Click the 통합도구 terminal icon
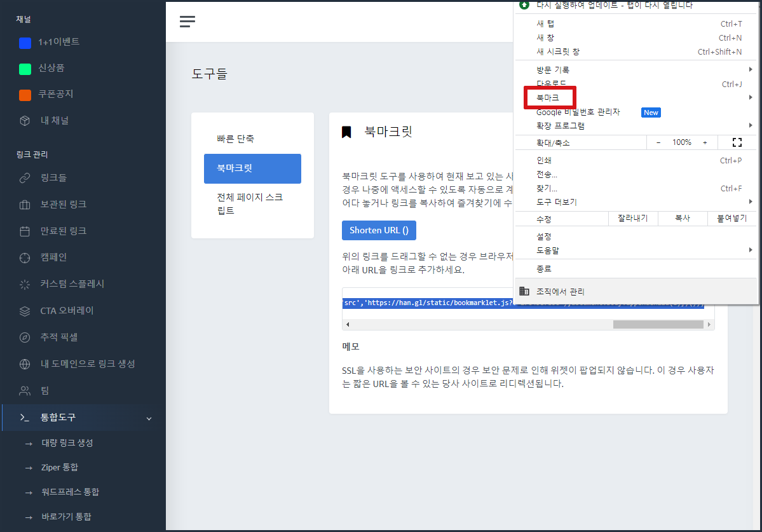The height and width of the screenshot is (532, 762). [25, 418]
